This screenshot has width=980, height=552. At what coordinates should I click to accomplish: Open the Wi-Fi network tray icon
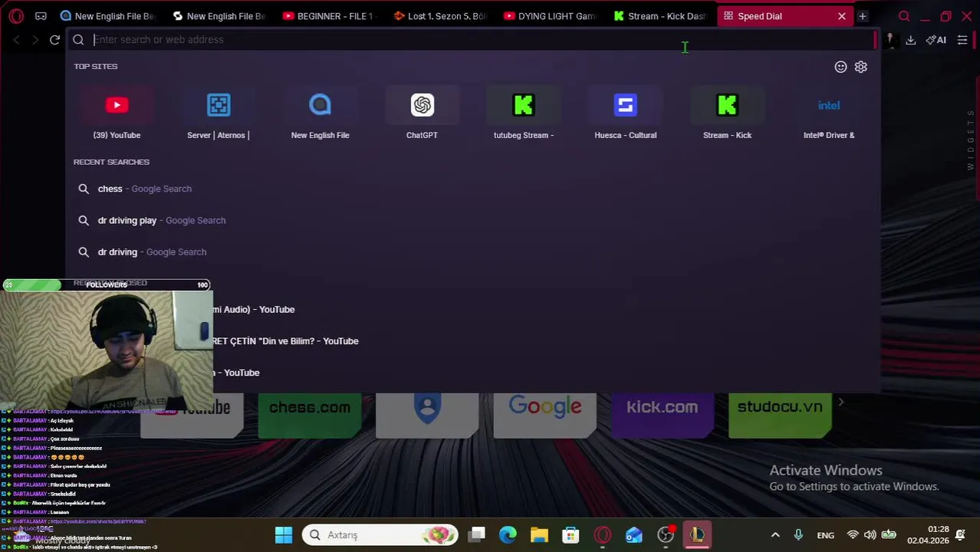pyautogui.click(x=853, y=535)
